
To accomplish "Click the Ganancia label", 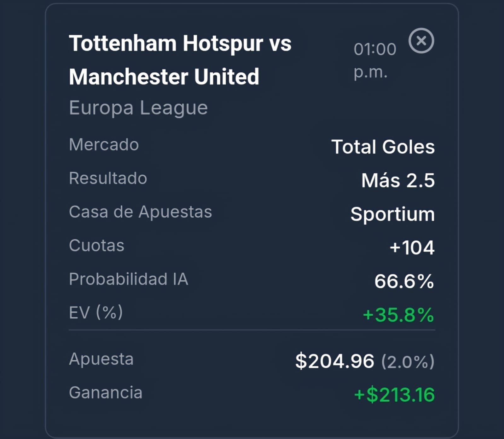I will [106, 393].
